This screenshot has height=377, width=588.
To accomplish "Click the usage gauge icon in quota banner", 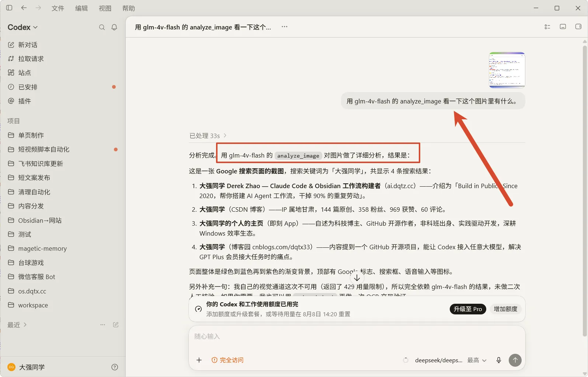I will (x=198, y=309).
